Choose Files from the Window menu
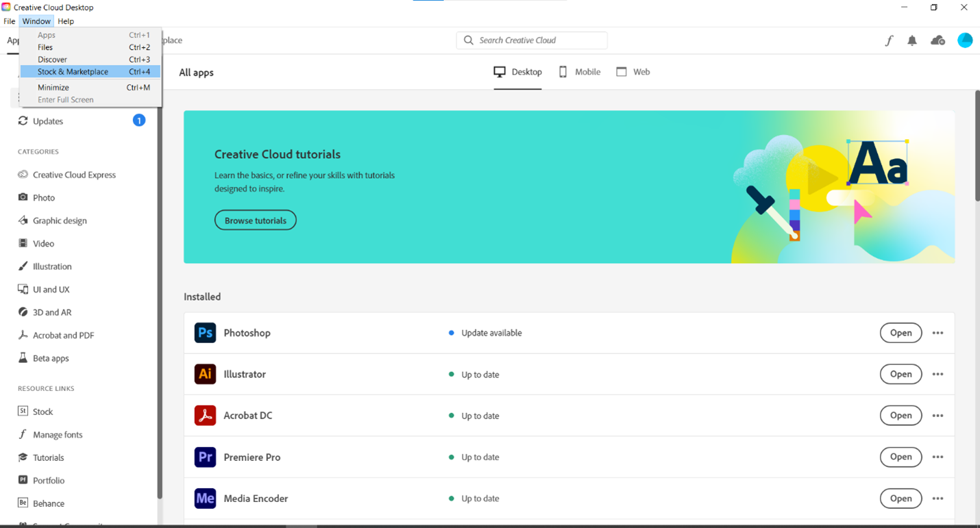 coord(90,47)
